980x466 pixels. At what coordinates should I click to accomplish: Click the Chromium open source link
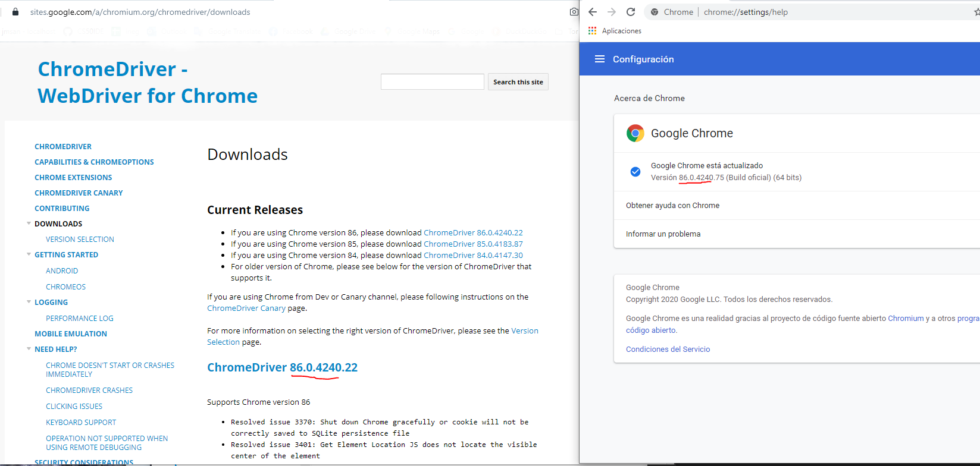(906, 318)
